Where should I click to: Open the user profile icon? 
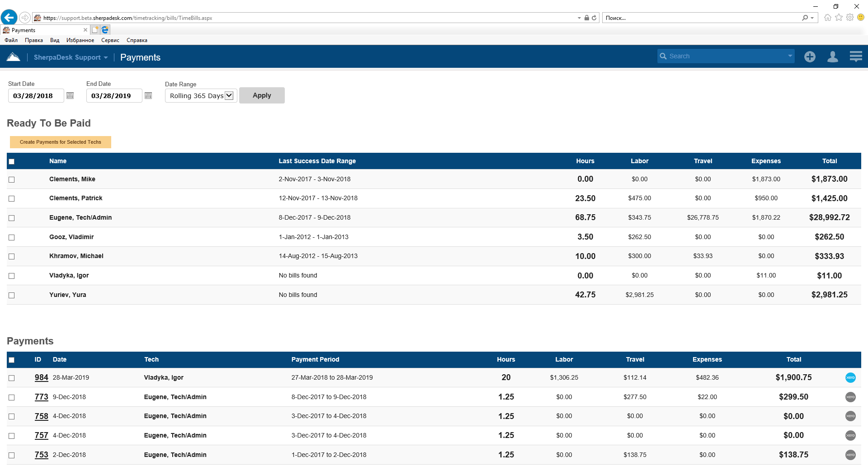pyautogui.click(x=832, y=57)
